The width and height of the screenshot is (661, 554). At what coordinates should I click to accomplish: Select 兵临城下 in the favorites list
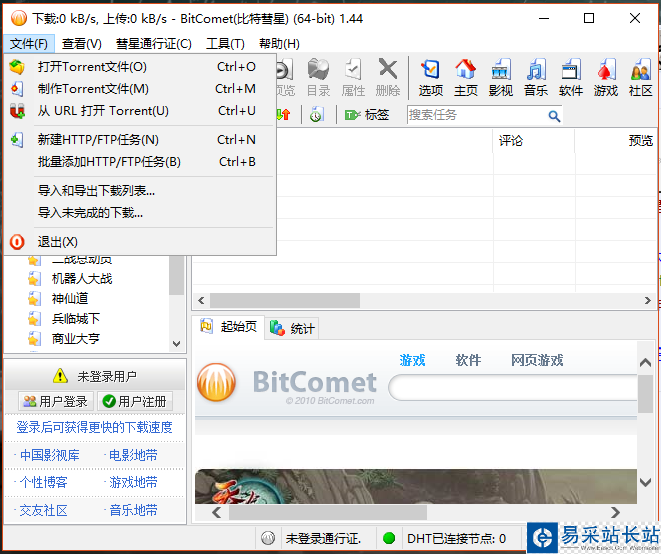(x=76, y=318)
